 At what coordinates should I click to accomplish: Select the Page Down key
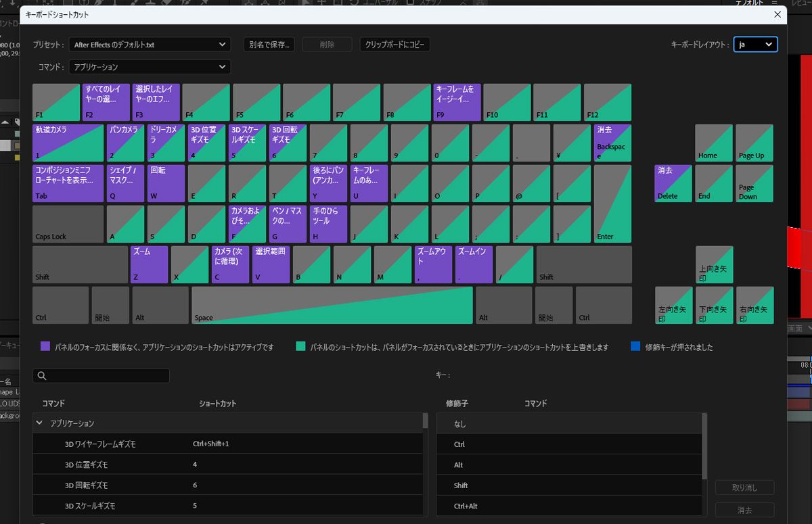click(x=755, y=183)
